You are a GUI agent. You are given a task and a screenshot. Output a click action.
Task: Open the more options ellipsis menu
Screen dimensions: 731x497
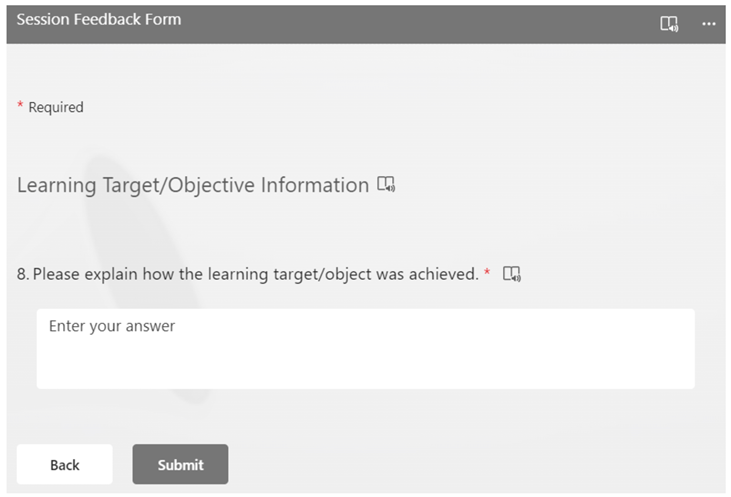[x=709, y=23]
